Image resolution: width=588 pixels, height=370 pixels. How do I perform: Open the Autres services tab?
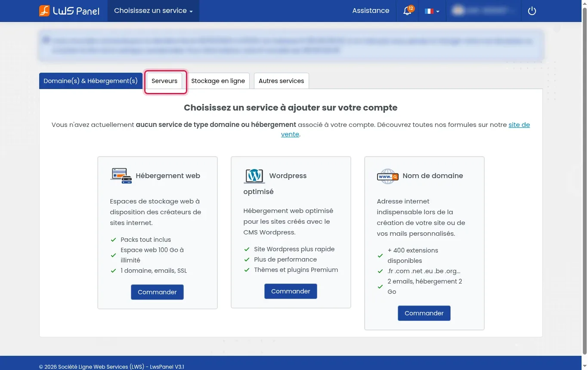pyautogui.click(x=282, y=81)
